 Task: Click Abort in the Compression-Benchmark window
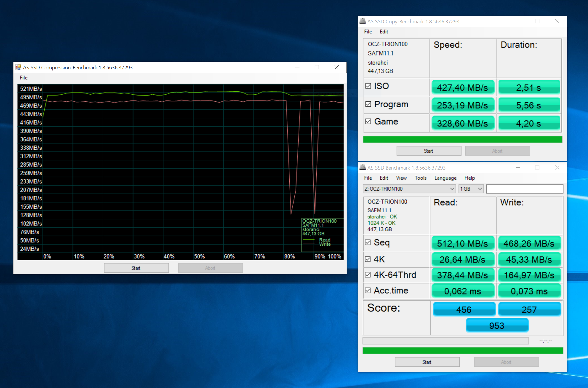210,268
